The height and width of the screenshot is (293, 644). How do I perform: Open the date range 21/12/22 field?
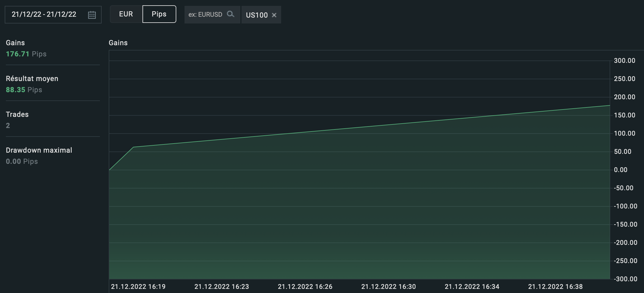coord(53,15)
